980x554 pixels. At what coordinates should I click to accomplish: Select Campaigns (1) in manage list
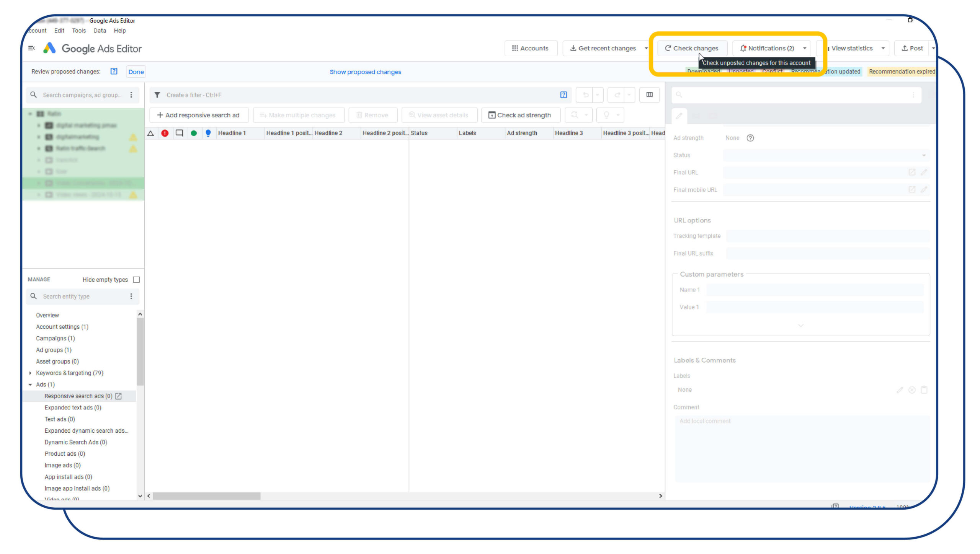click(x=56, y=339)
